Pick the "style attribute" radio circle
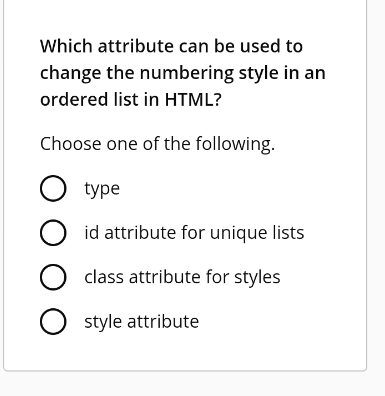The width and height of the screenshot is (385, 396). click(53, 322)
